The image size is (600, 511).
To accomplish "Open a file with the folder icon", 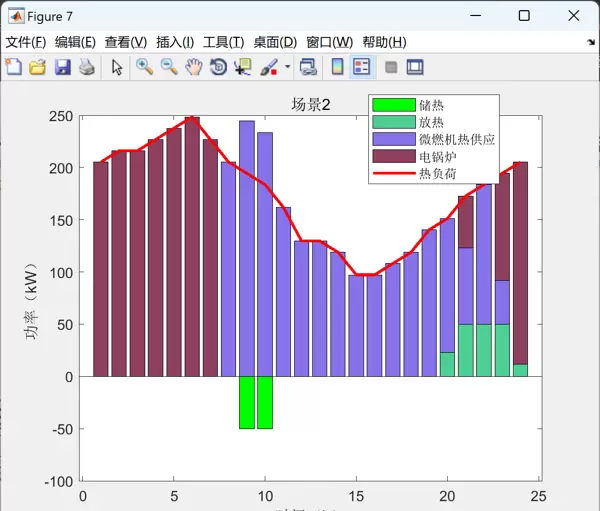I will tap(38, 67).
